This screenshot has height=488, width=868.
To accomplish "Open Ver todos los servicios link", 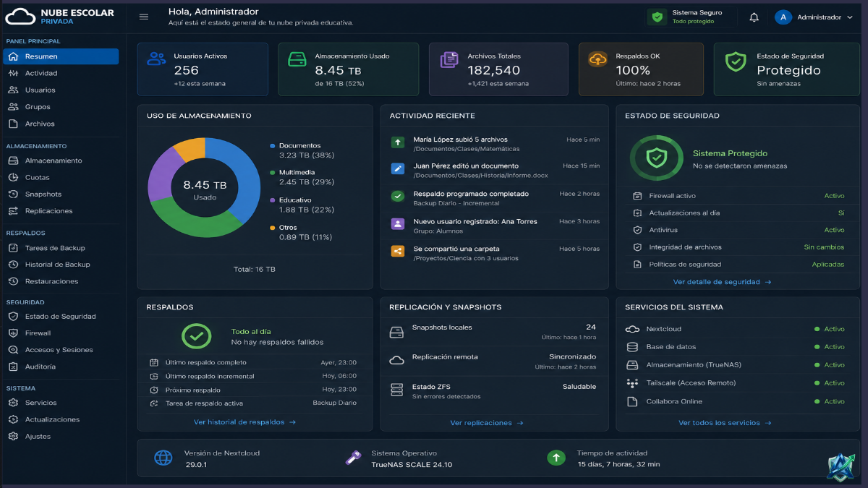I will (x=725, y=423).
